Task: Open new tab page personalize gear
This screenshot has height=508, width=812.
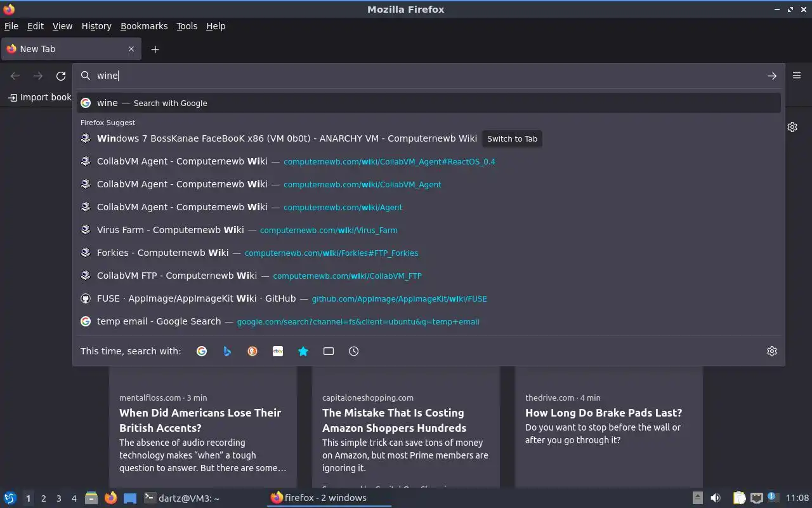Action: 792,127
